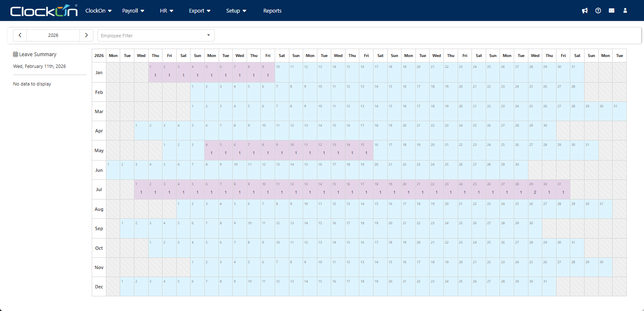Viewport: 644px width, 311px height.
Task: Open the user profile icon
Action: point(625,11)
